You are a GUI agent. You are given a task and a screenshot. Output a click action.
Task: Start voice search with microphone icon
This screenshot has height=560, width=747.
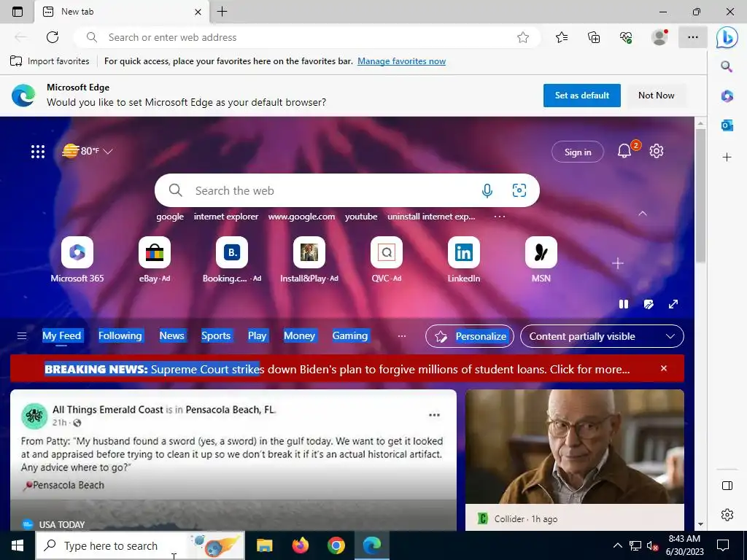(487, 191)
